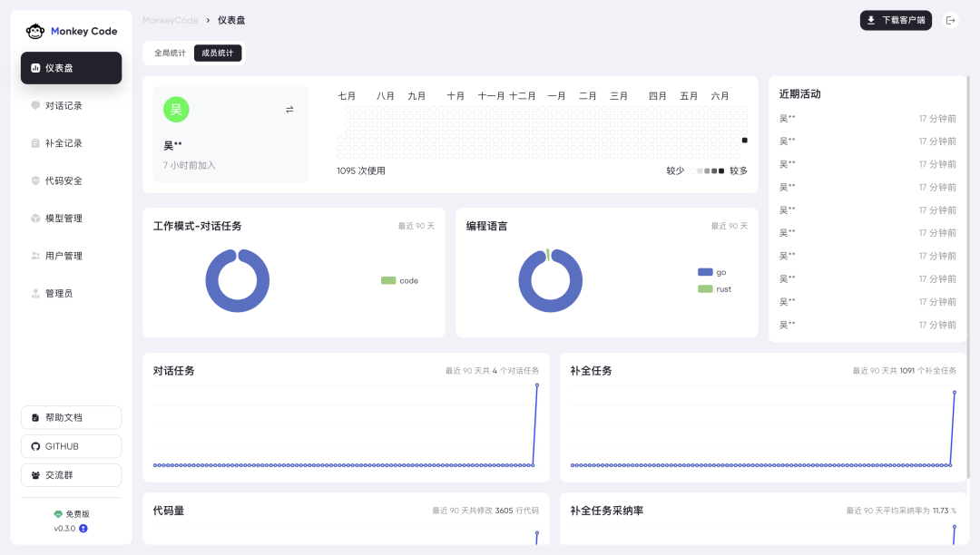The height and width of the screenshot is (555, 980).
Task: Open the member switcher on the user card
Action: click(289, 109)
